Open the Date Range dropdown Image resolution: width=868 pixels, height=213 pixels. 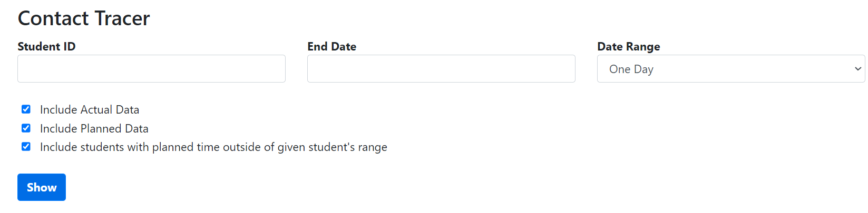[x=730, y=69]
